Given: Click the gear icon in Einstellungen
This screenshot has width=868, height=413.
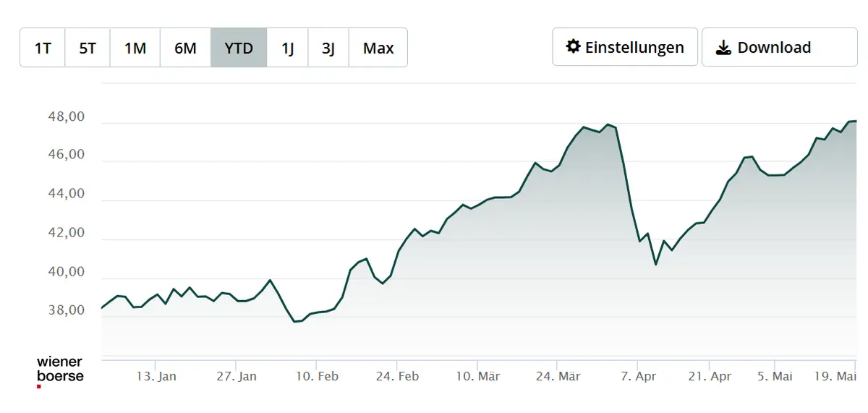Looking at the screenshot, I should coord(574,47).
